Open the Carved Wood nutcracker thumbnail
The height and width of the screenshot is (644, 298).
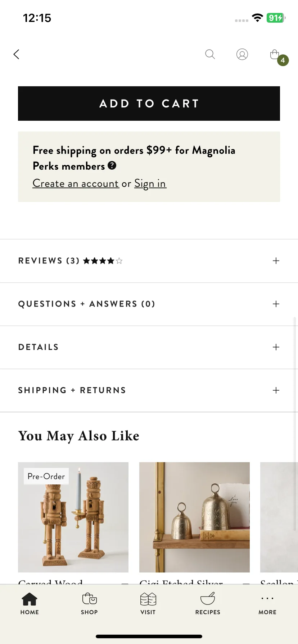pyautogui.click(x=73, y=517)
